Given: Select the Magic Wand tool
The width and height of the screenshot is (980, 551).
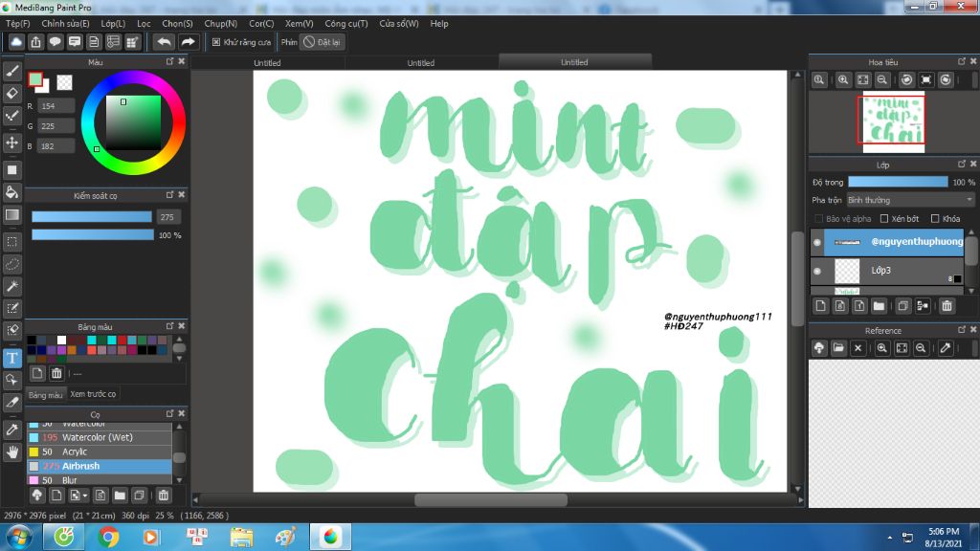Looking at the screenshot, I should point(11,287).
